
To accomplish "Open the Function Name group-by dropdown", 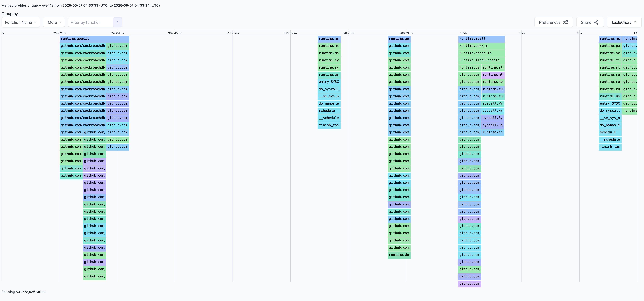I will 21,22.
